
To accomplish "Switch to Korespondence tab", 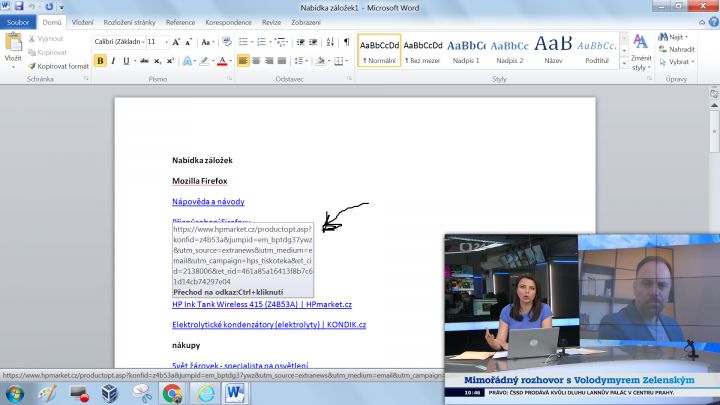I will click(228, 22).
